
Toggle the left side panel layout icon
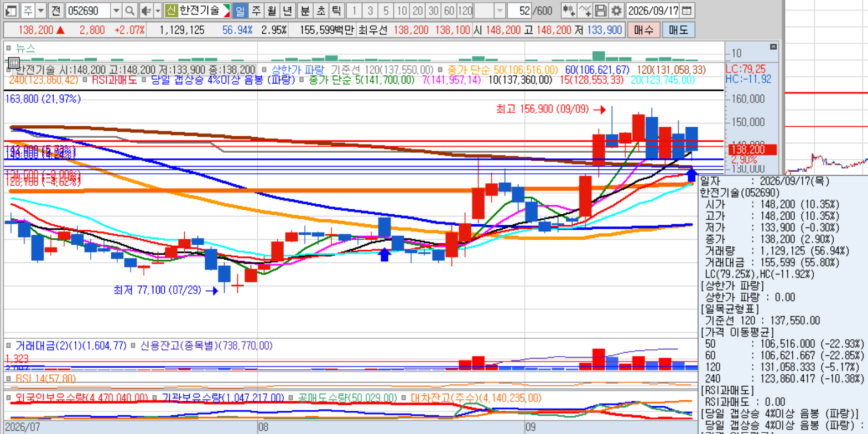pos(11,11)
